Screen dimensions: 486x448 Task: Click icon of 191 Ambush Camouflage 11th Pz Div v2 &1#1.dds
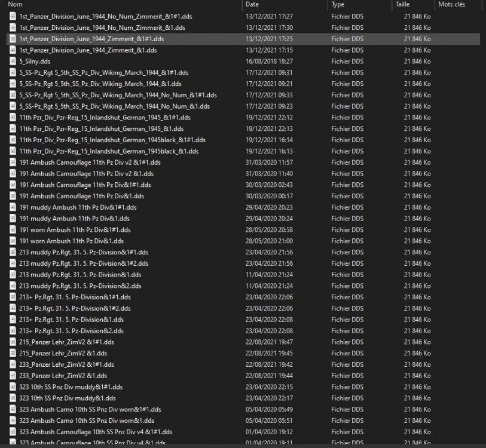tap(13, 162)
